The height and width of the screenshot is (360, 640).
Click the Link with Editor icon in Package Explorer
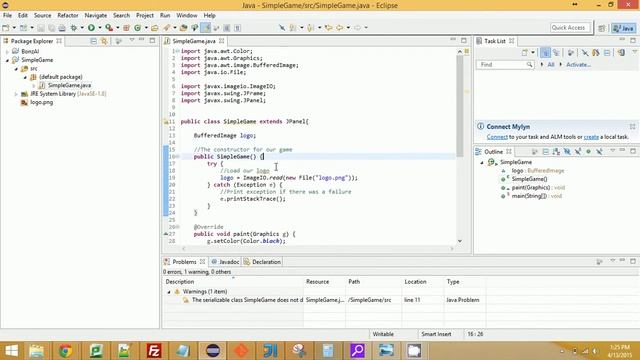(x=104, y=41)
